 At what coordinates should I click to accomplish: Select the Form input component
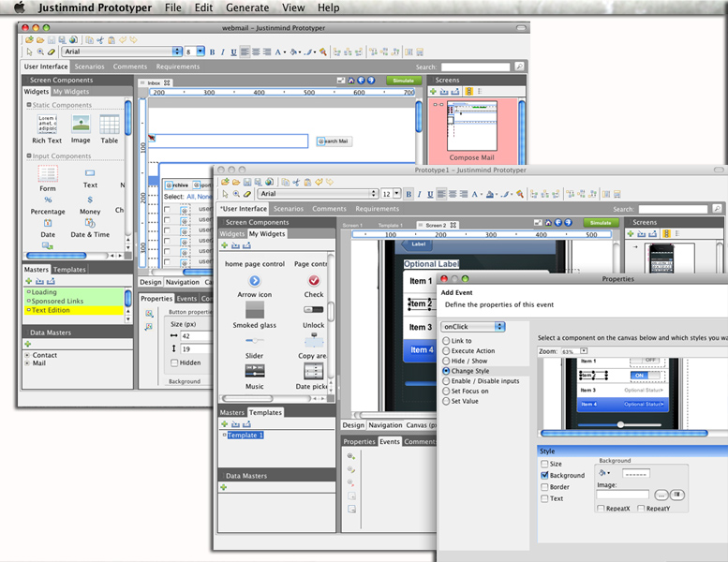tap(48, 173)
